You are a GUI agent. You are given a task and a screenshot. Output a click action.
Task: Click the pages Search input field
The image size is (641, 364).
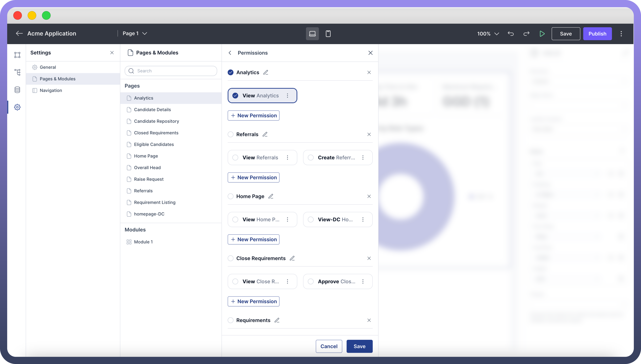(171, 71)
